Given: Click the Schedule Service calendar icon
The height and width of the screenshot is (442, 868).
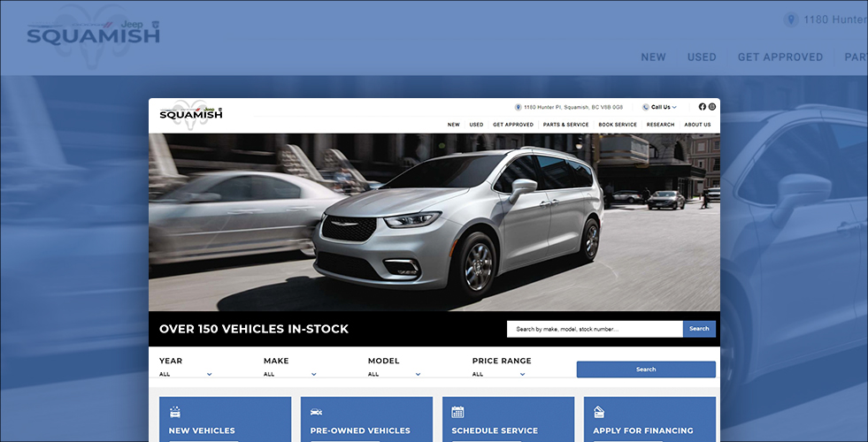Looking at the screenshot, I should pos(457,412).
